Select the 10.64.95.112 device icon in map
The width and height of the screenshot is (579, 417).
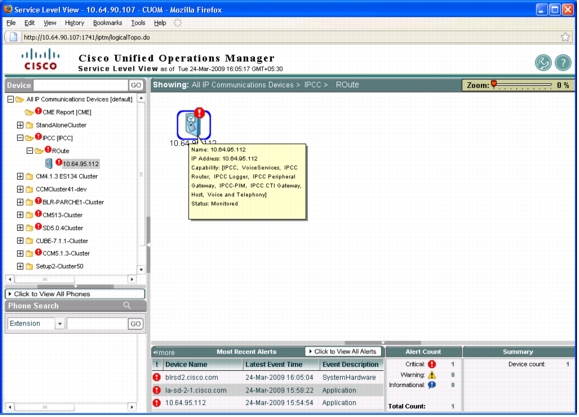click(x=193, y=124)
